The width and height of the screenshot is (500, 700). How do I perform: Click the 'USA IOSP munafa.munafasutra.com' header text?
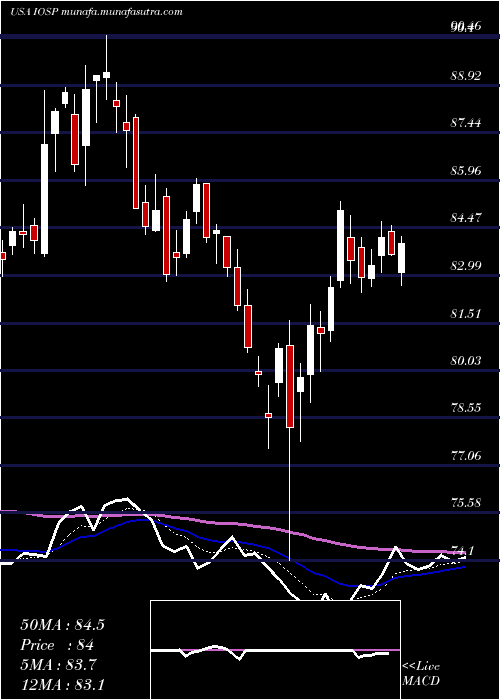click(x=96, y=12)
